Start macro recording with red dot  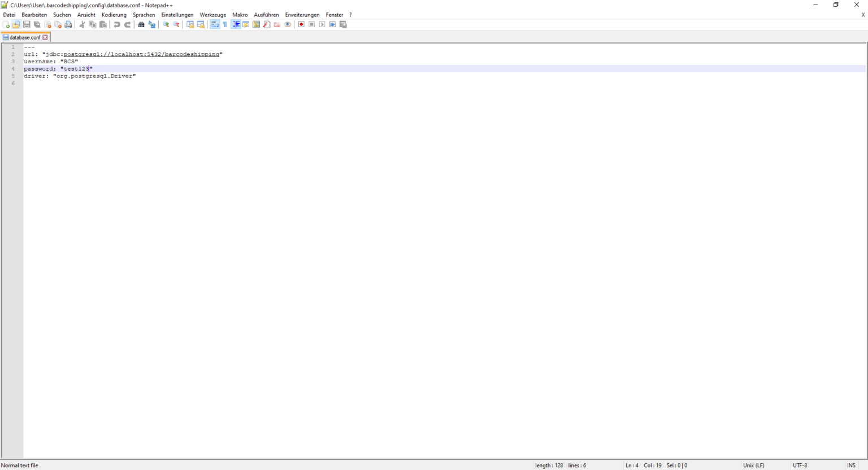click(x=301, y=25)
